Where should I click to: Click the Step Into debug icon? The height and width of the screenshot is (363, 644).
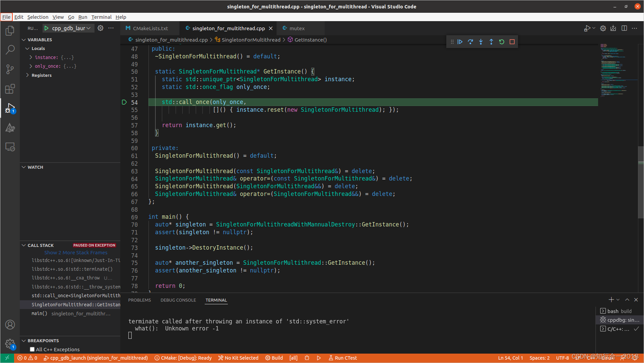481,42
